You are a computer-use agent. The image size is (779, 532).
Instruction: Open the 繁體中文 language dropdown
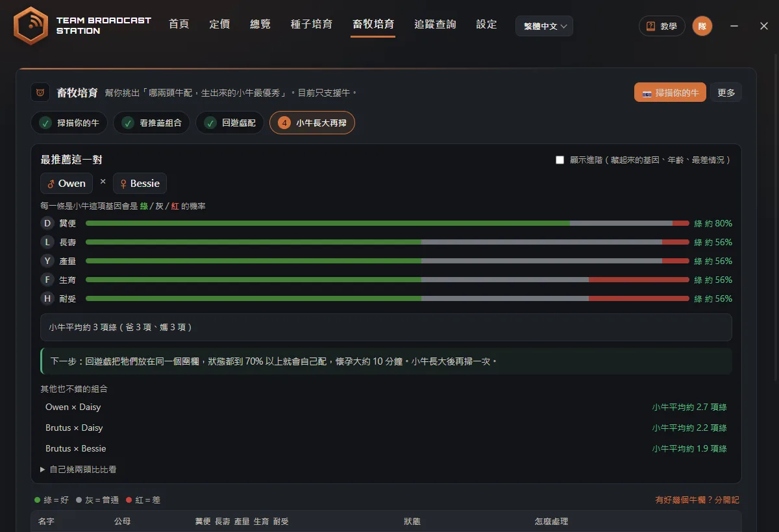click(544, 26)
